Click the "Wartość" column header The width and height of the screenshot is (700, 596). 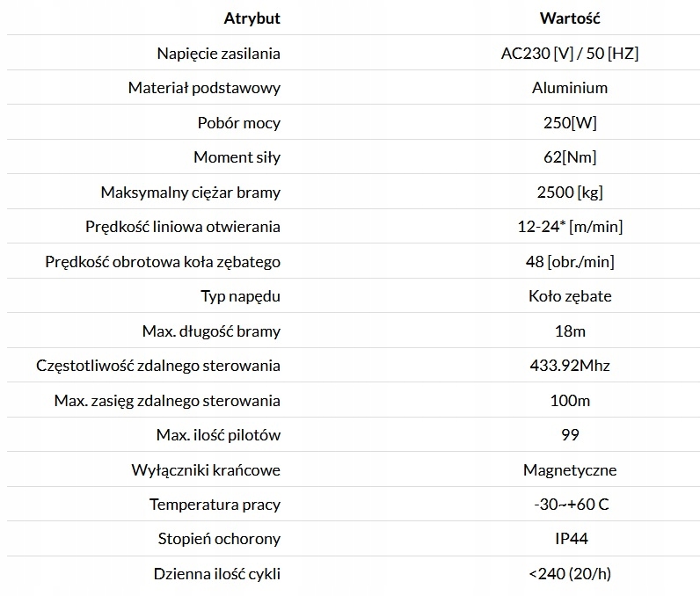click(569, 18)
